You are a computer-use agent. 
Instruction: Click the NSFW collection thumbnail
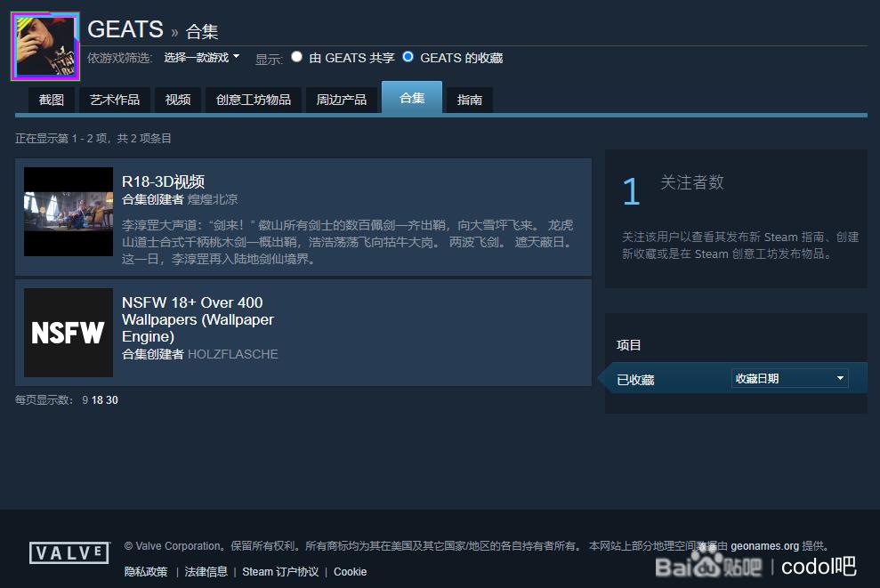pyautogui.click(x=69, y=333)
